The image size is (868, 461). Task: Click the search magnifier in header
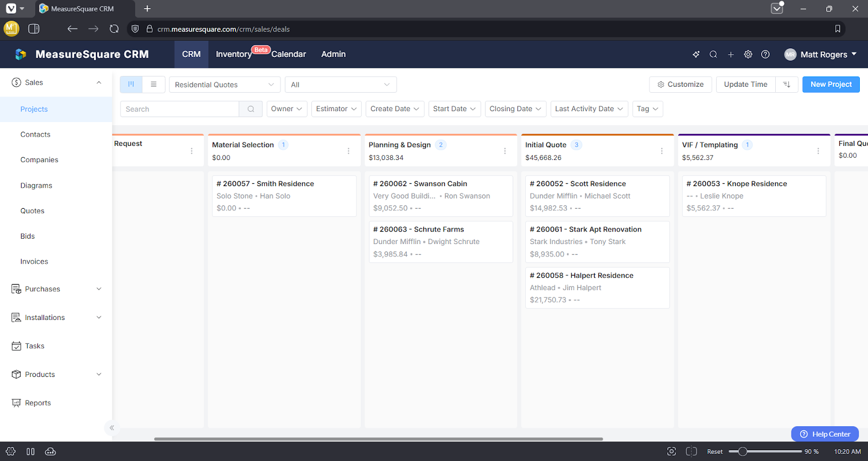pyautogui.click(x=713, y=54)
